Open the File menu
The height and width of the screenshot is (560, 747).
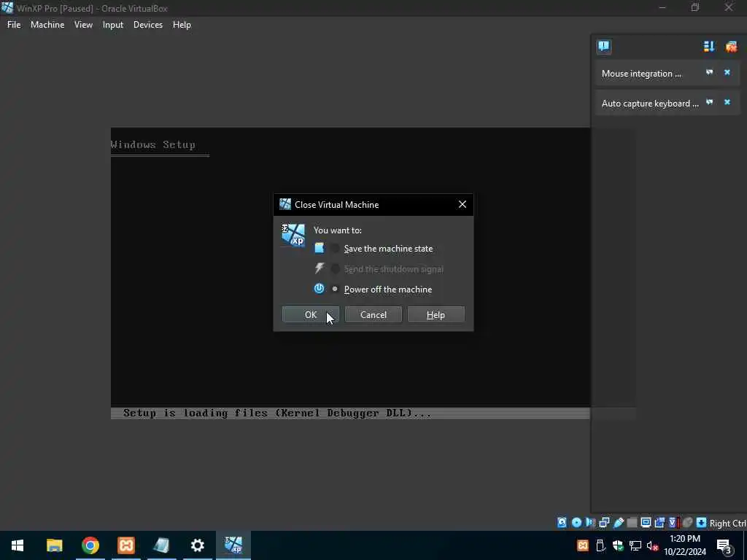pos(14,25)
